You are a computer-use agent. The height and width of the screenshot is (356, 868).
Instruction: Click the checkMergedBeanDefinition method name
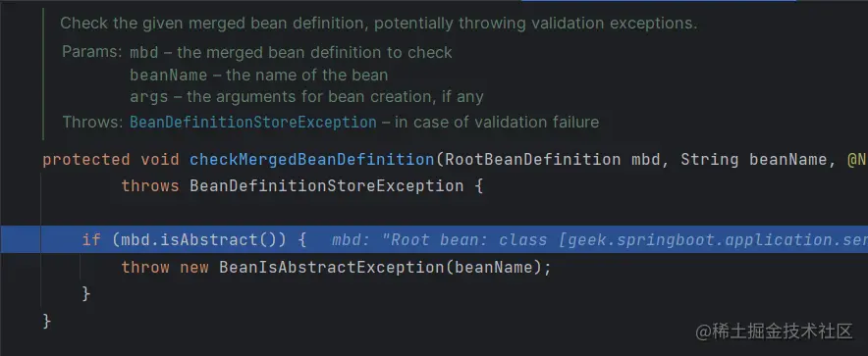[x=312, y=160]
